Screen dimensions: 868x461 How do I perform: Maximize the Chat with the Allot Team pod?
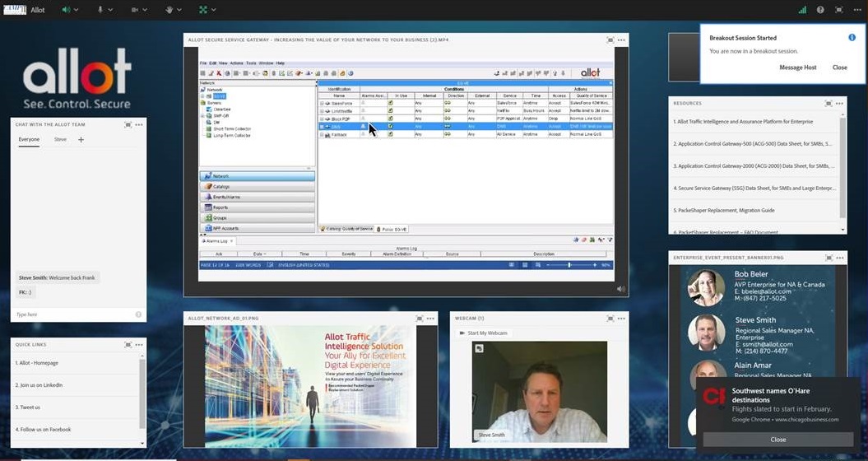point(128,124)
